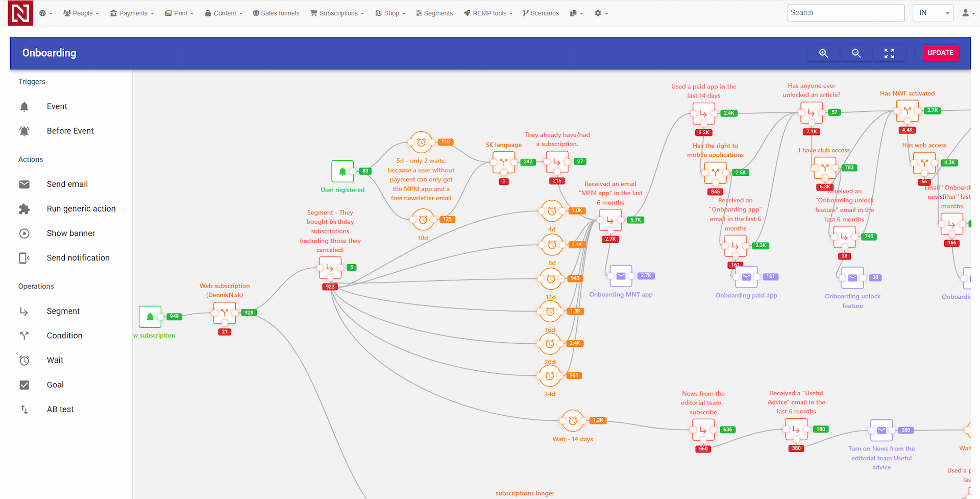Click the Search input field

click(x=845, y=13)
